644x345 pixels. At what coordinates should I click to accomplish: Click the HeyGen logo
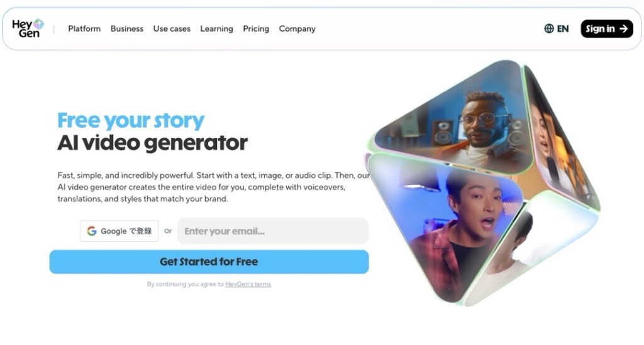28,29
